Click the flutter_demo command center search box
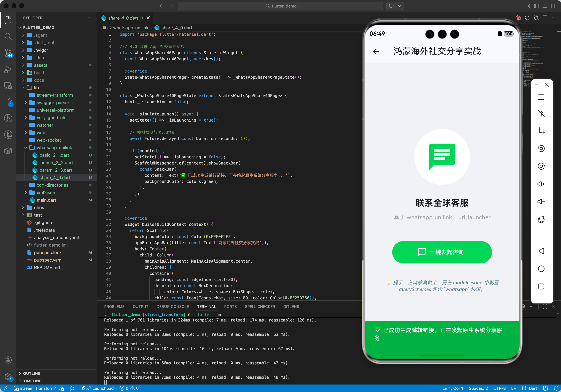561x392 pixels. (280, 6)
